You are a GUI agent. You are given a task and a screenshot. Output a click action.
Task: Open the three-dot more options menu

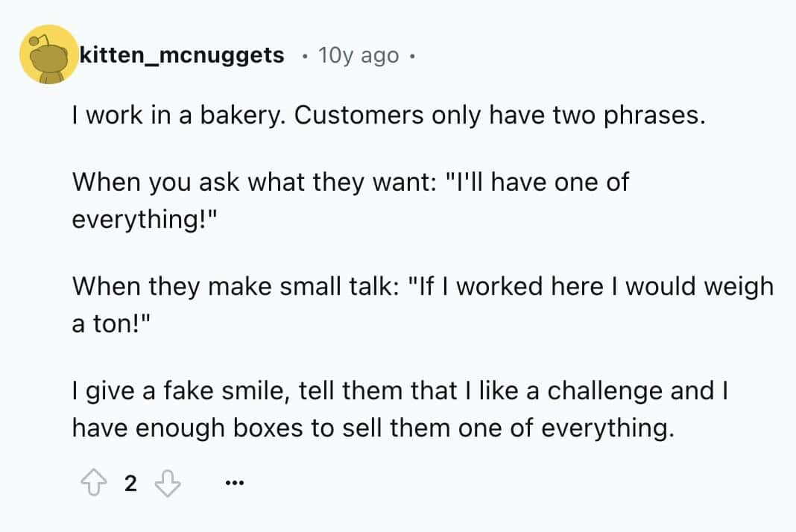(234, 484)
